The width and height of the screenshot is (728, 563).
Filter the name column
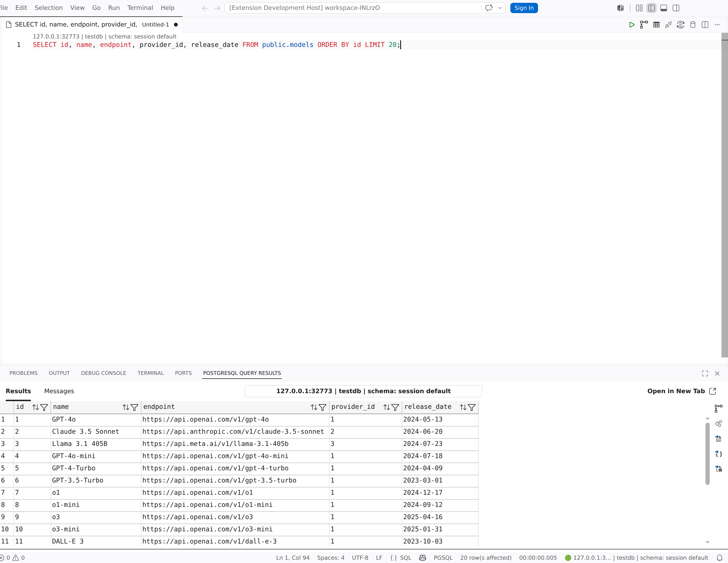(134, 407)
